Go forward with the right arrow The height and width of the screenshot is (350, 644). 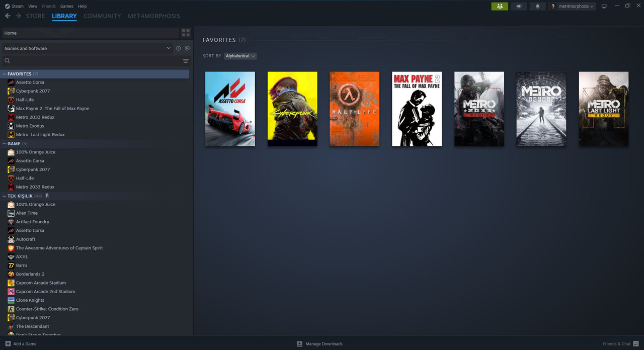[18, 16]
